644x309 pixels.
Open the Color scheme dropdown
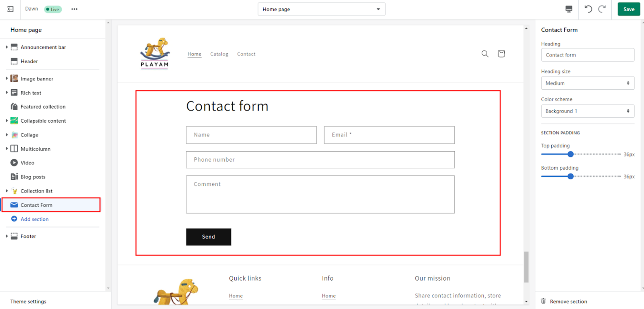pos(587,111)
